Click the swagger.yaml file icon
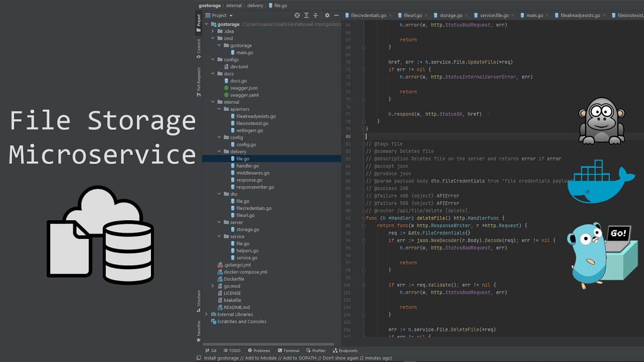The width and height of the screenshot is (644, 362). click(226, 95)
